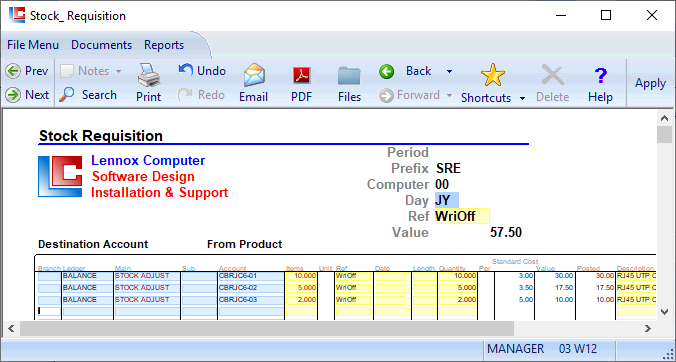Click the Day field showing JY
The image size is (676, 362).
(x=446, y=200)
